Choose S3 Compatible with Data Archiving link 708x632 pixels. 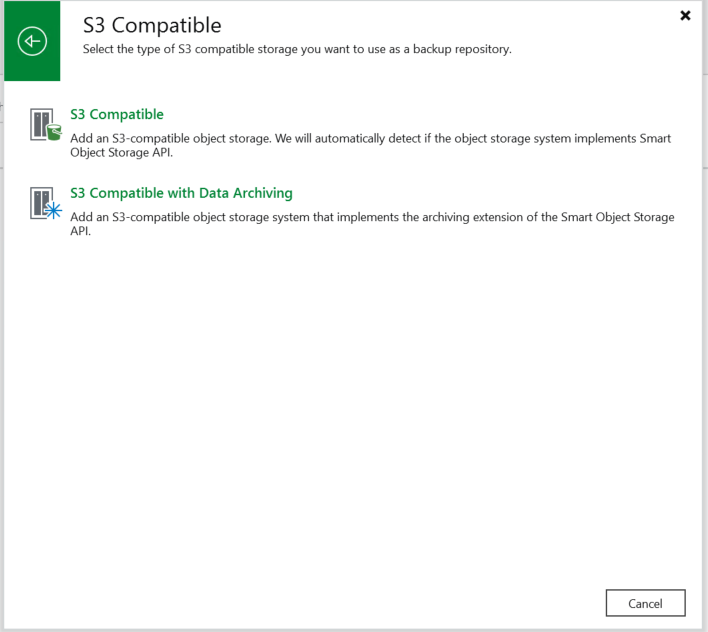181,193
